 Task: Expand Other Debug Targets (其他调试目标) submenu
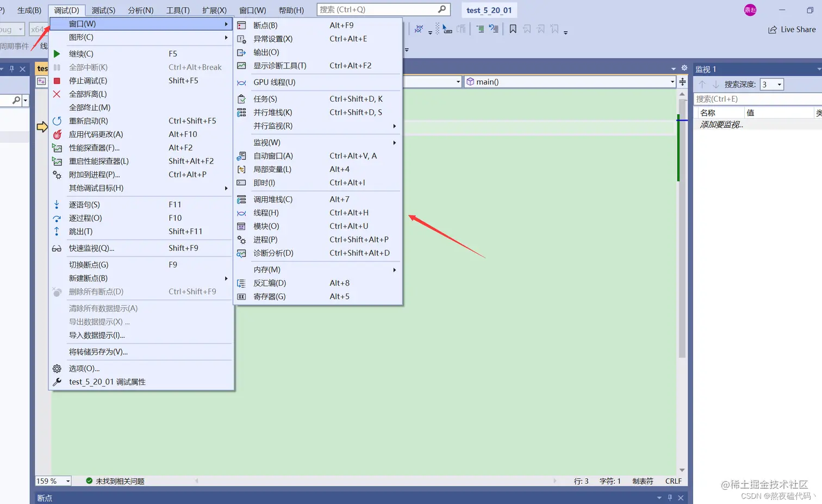pos(141,188)
